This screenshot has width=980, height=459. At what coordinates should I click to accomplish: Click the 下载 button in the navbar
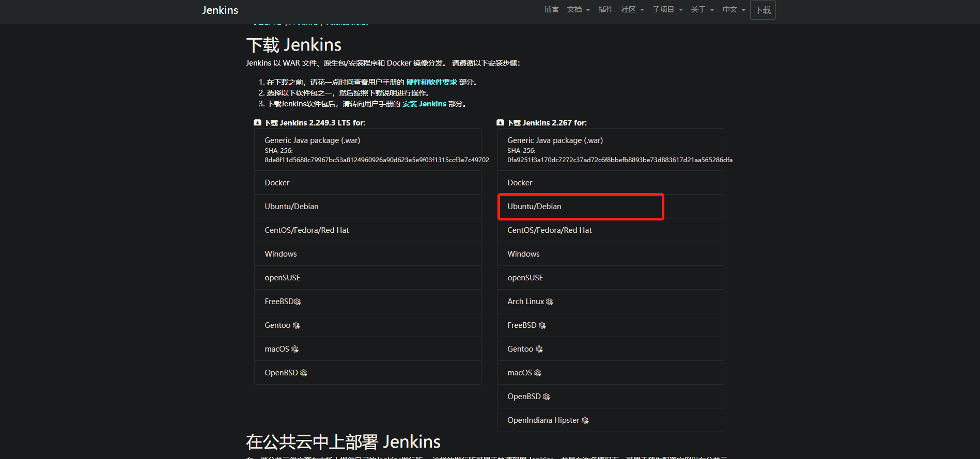coord(763,10)
